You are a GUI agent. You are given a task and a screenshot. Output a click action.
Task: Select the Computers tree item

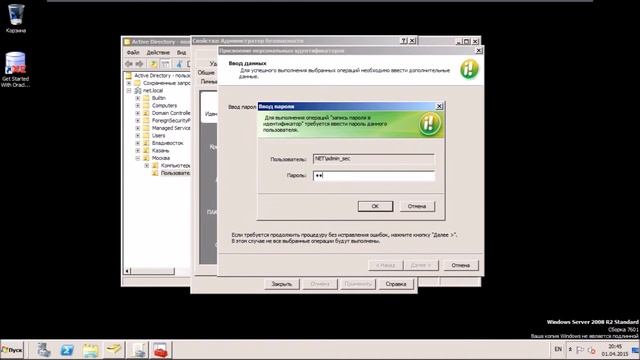164,105
